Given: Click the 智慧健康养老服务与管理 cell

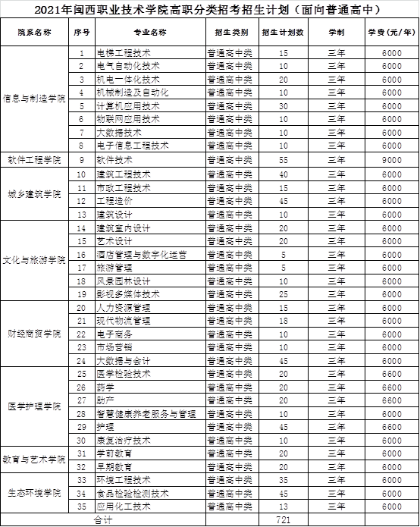Looking at the screenshot, I should (x=150, y=414).
